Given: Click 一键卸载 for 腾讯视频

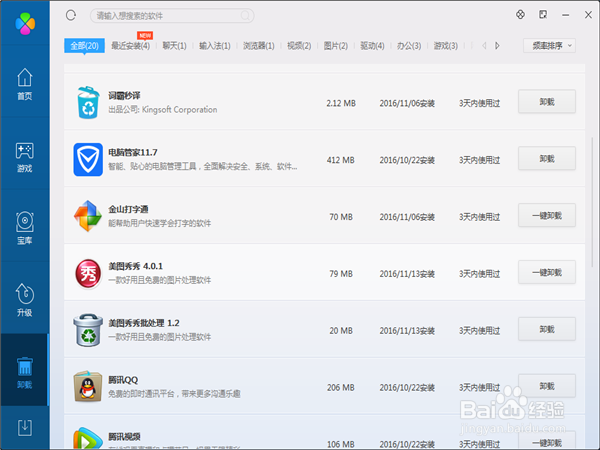Looking at the screenshot, I should click(547, 442).
